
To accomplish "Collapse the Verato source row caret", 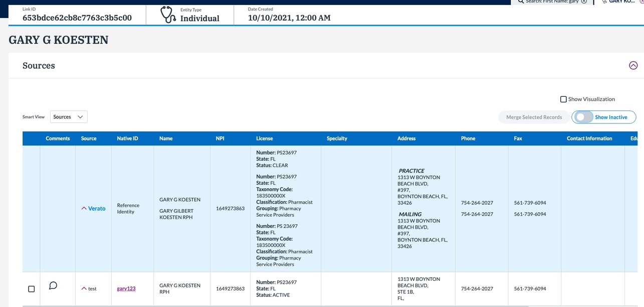I will point(84,208).
